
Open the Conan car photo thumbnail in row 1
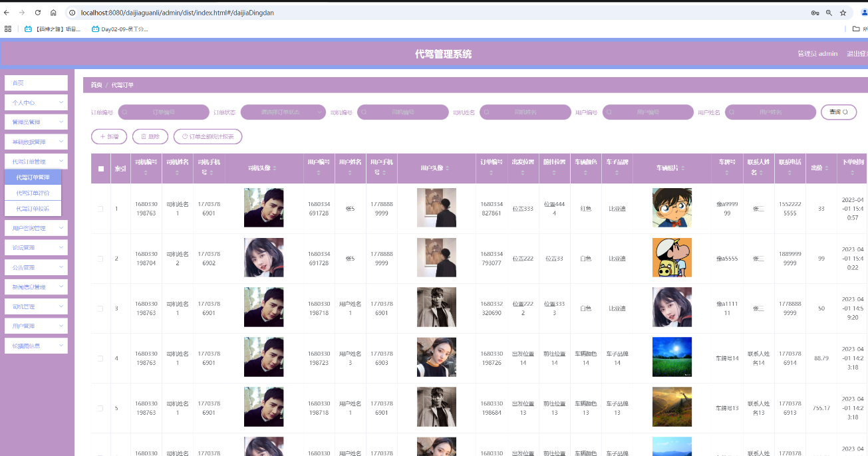click(x=672, y=208)
